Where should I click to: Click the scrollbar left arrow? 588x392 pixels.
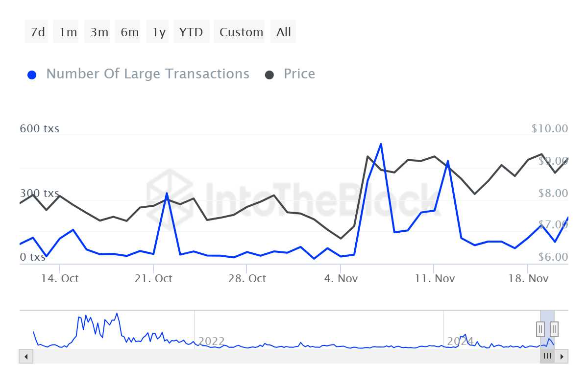pyautogui.click(x=25, y=356)
